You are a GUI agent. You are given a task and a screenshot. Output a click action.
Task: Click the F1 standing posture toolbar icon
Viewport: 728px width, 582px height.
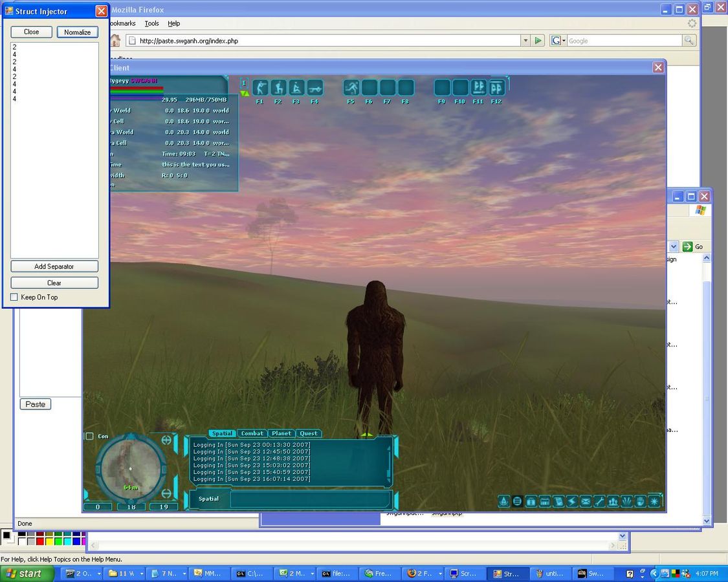click(x=259, y=88)
